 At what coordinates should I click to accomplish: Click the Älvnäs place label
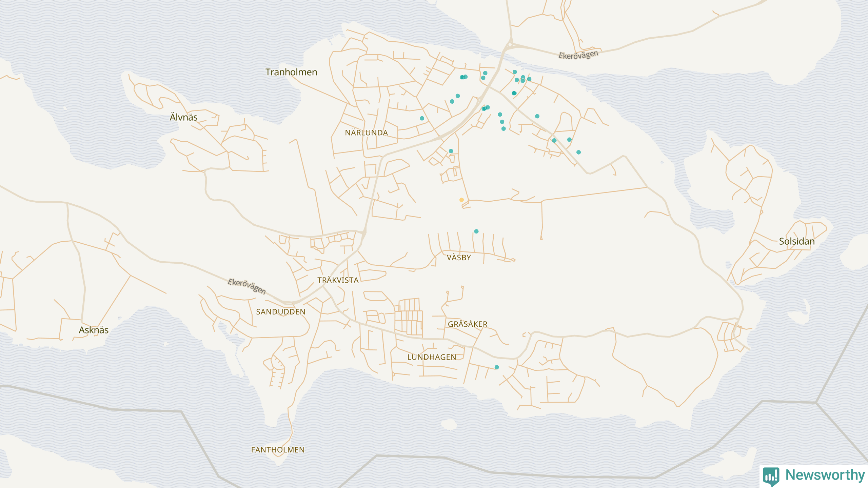click(183, 117)
